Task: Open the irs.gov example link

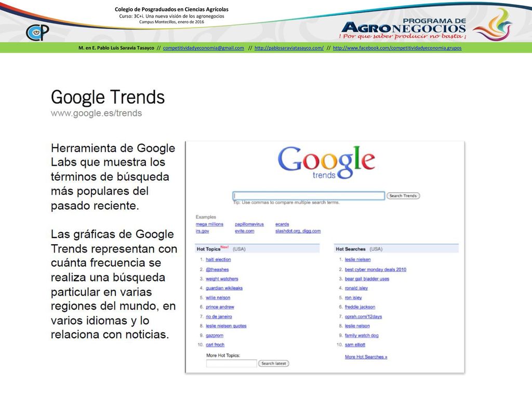Action: pyautogui.click(x=202, y=231)
